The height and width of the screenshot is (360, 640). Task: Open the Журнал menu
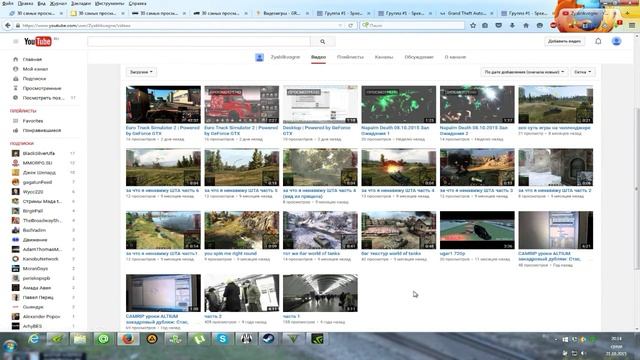point(59,3)
